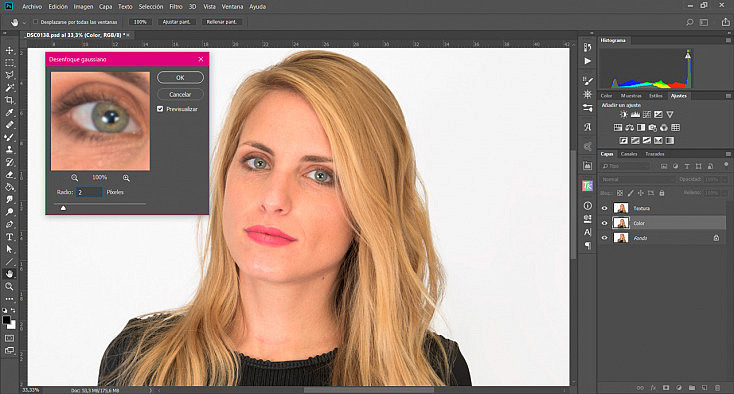Click Cancelar in blur dialog

(x=180, y=95)
